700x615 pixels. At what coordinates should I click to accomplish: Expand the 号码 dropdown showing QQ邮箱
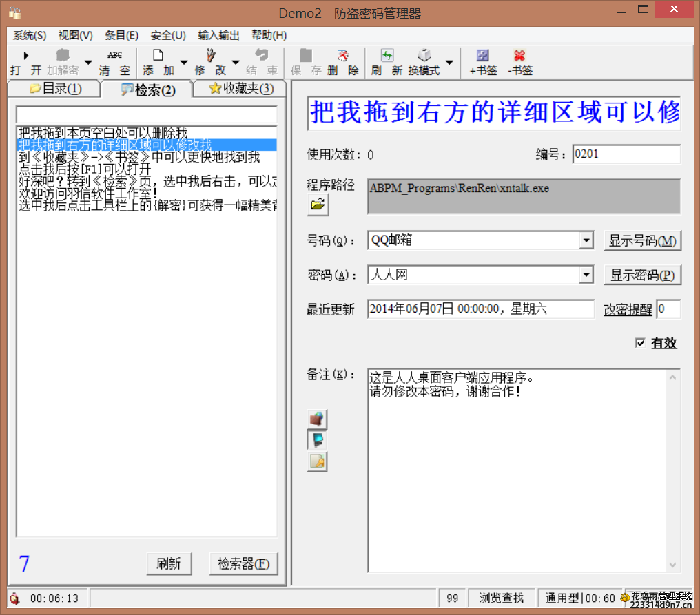(x=586, y=240)
